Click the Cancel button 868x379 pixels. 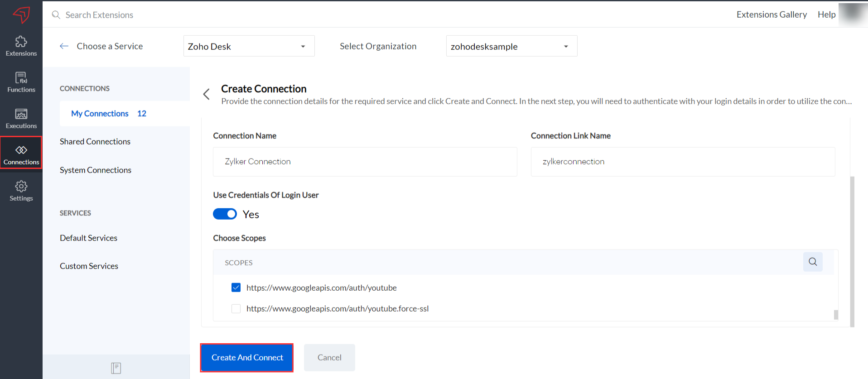tap(329, 358)
